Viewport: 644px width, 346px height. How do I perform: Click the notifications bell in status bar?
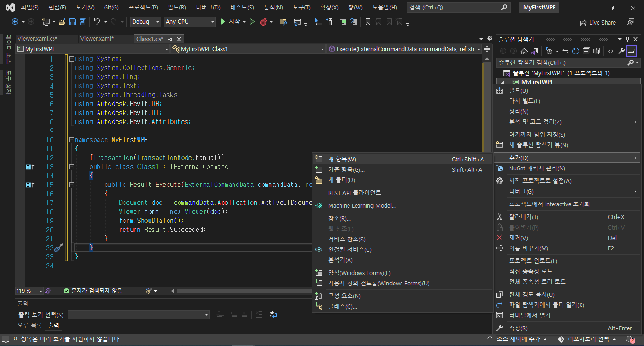tap(630, 339)
